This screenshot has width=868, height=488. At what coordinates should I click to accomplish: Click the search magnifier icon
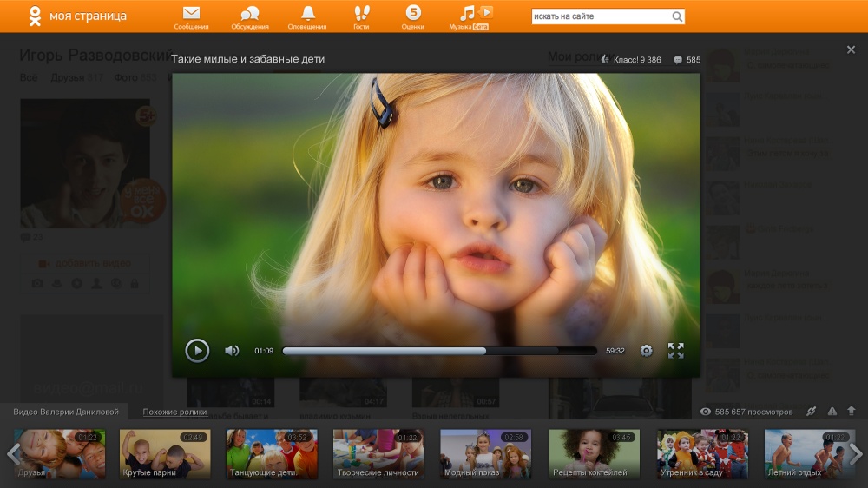coord(677,16)
